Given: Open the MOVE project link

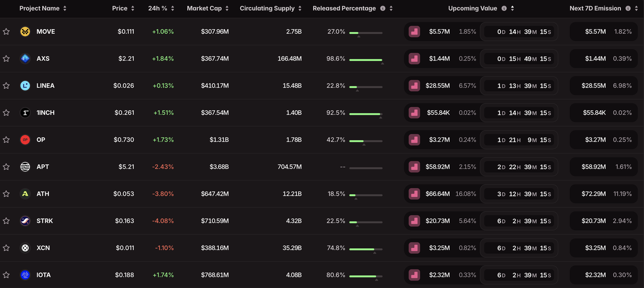Looking at the screenshot, I should [x=46, y=32].
